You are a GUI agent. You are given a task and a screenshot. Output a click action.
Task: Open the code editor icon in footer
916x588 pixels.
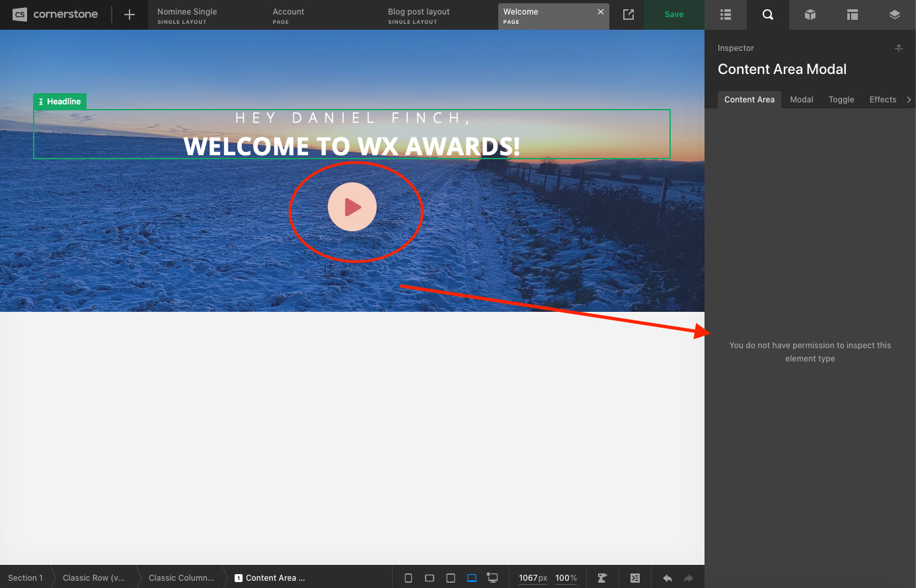(x=635, y=578)
